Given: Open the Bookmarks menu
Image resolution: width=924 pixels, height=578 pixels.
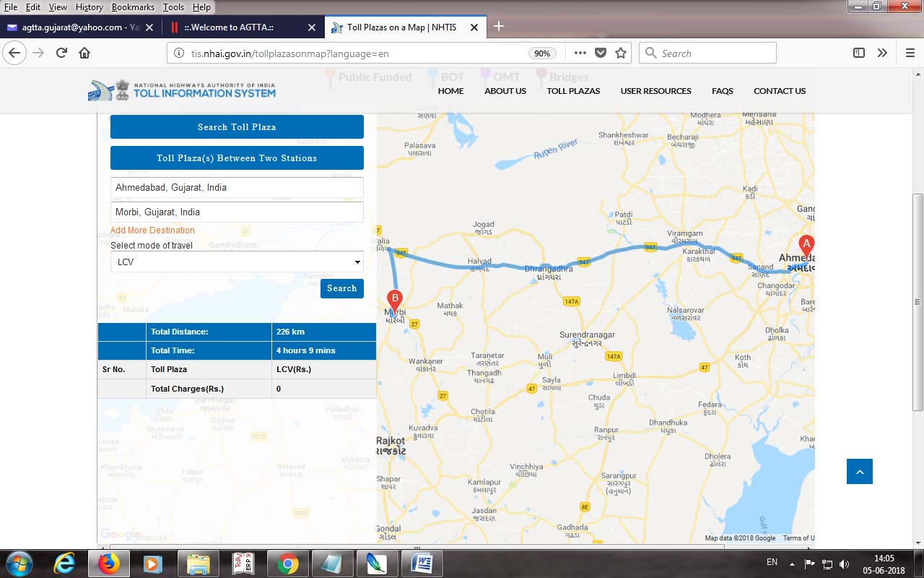Looking at the screenshot, I should coord(133,7).
